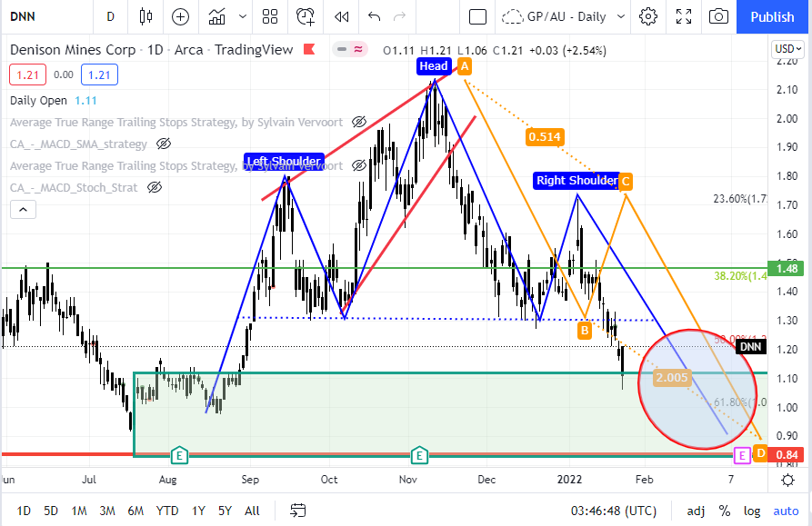This screenshot has height=526, width=812.
Task: Open the candlestick chart style selector
Action: [146, 17]
